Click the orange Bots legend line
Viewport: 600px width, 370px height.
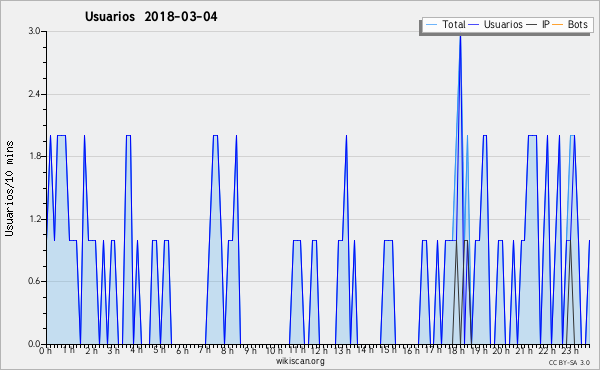pyautogui.click(x=558, y=25)
